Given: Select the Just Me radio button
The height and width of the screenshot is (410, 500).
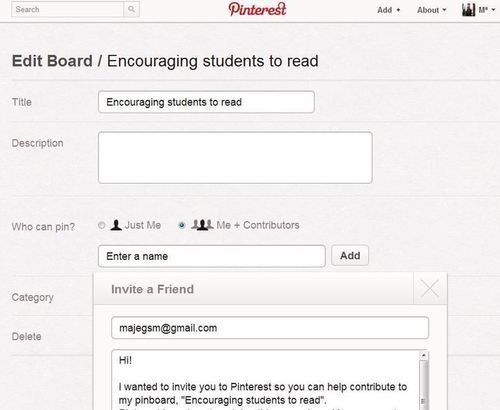Looking at the screenshot, I should click(x=102, y=226).
